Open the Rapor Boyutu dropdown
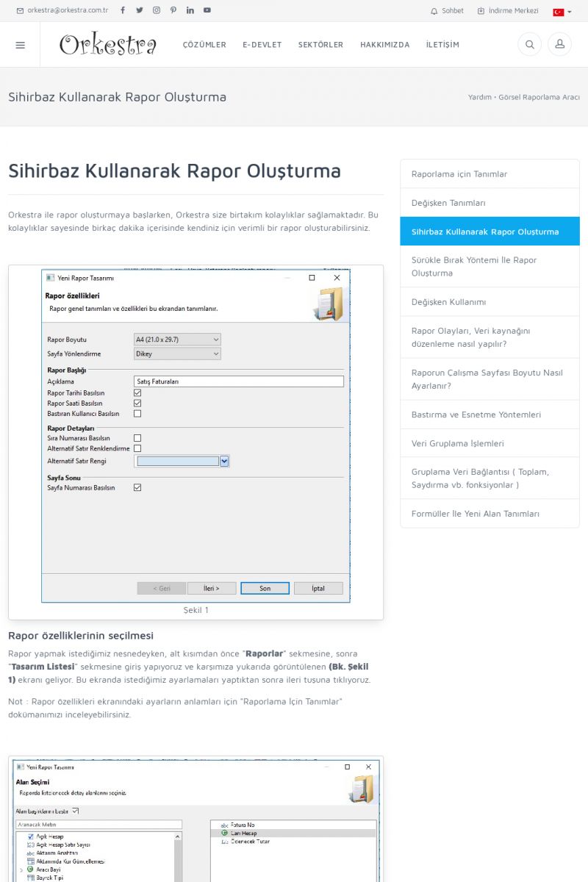The image size is (588, 882). (177, 340)
